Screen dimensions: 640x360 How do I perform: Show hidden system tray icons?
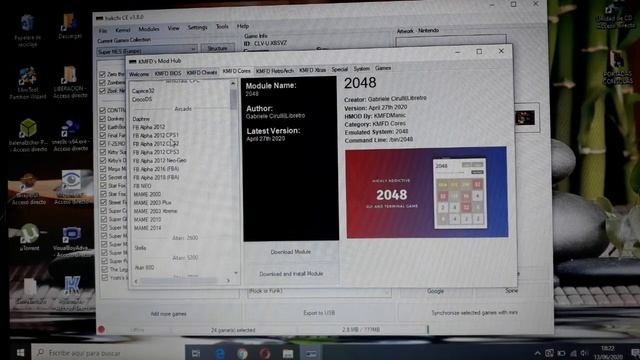[x=537, y=353]
